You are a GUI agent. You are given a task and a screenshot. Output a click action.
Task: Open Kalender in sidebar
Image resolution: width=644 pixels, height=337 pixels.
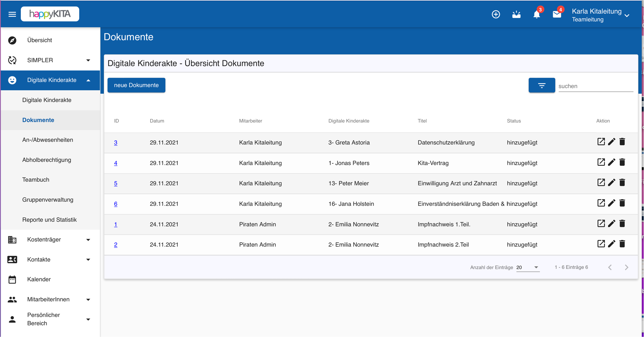[50, 279]
